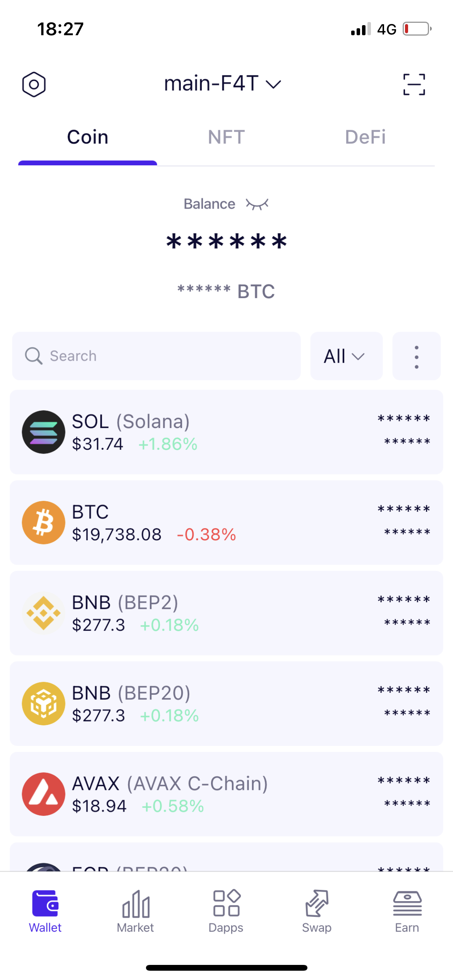This screenshot has width=453, height=980.
Task: Open settings via the hexagon icon
Action: pos(34,84)
